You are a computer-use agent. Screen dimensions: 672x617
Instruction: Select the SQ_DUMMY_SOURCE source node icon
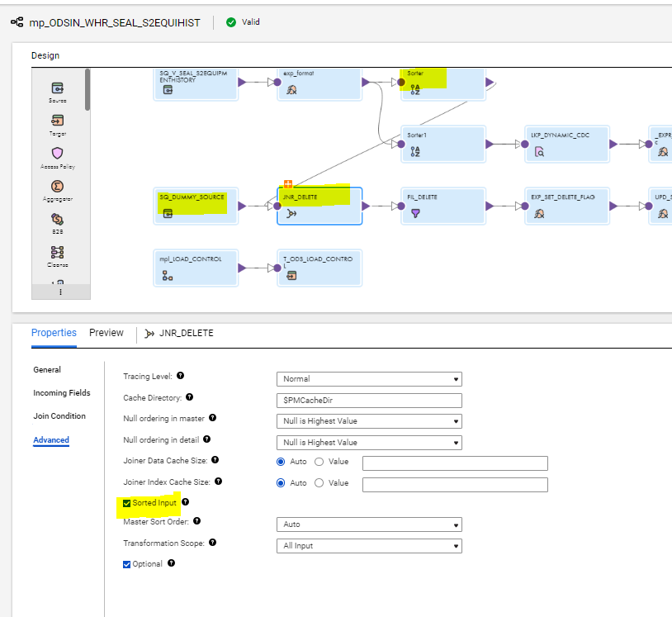[168, 213]
